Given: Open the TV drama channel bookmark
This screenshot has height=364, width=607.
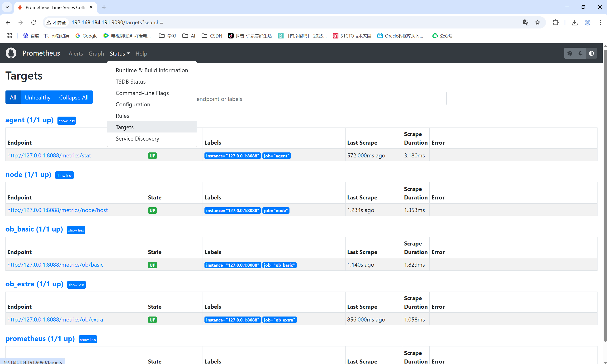Looking at the screenshot, I should click(127, 36).
